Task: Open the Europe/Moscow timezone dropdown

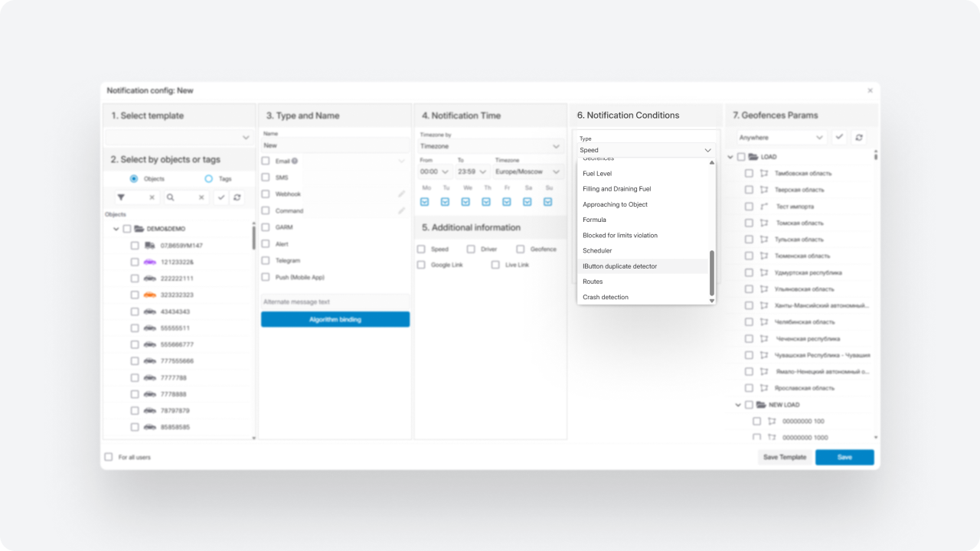Action: tap(528, 171)
